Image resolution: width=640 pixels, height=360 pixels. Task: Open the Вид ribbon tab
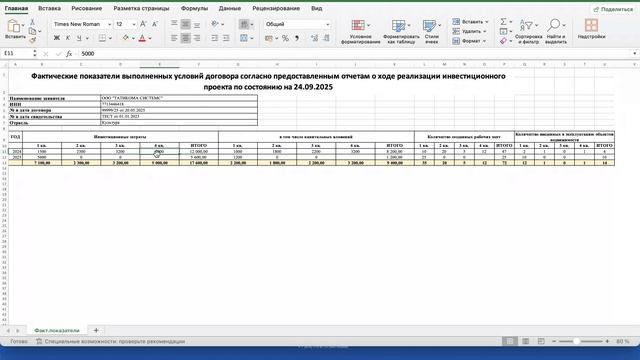pos(317,8)
